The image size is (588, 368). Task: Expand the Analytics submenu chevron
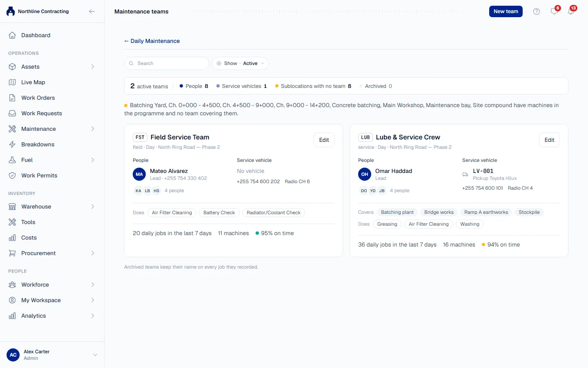(x=93, y=316)
